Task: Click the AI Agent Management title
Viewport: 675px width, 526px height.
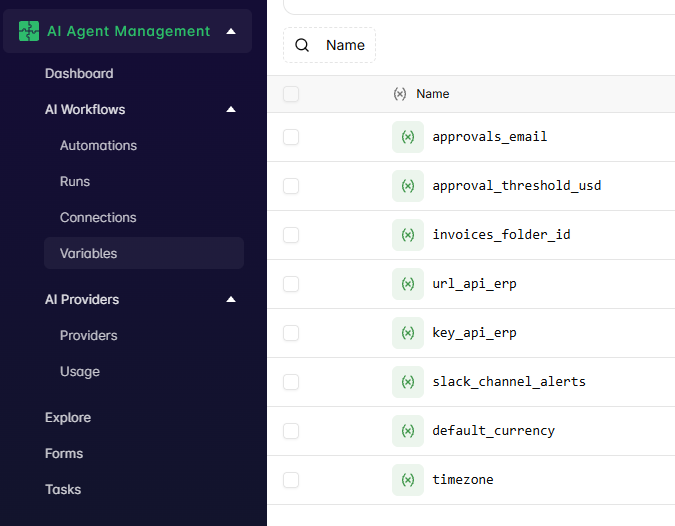Action: [x=128, y=31]
